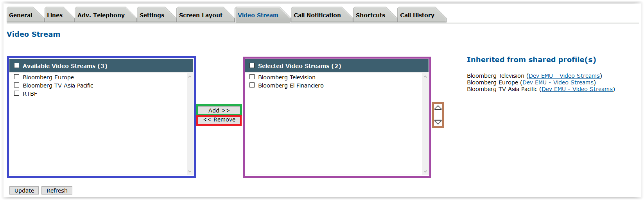The height and width of the screenshot is (200, 644).
Task: Click Selected streams scrollbar up arrow
Action: [425, 77]
